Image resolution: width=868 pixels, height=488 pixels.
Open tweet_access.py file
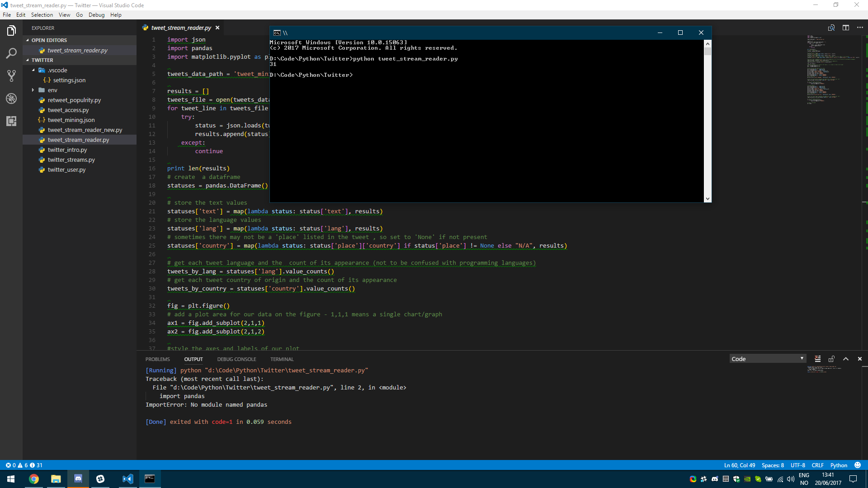(80, 110)
